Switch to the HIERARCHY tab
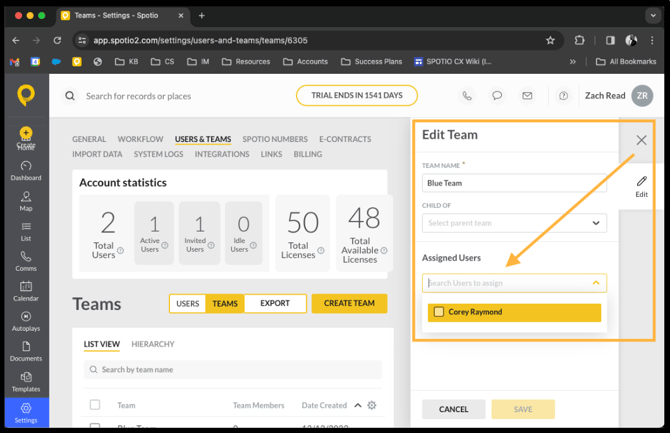The height and width of the screenshot is (433, 670). point(153,344)
